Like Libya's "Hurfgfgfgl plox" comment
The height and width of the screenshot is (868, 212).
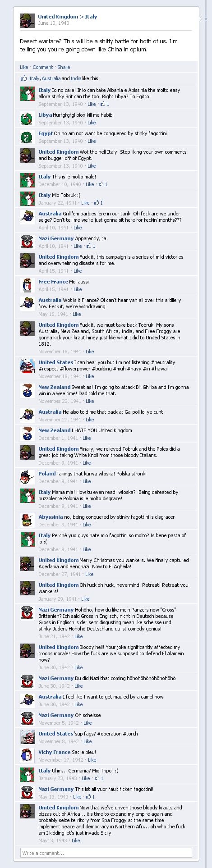pyautogui.click(x=92, y=123)
